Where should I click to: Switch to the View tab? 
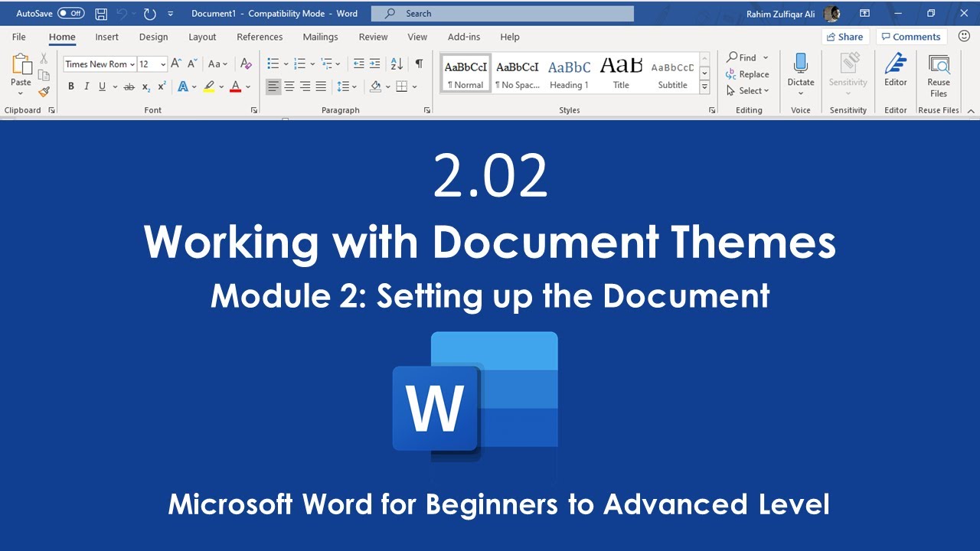pyautogui.click(x=417, y=37)
